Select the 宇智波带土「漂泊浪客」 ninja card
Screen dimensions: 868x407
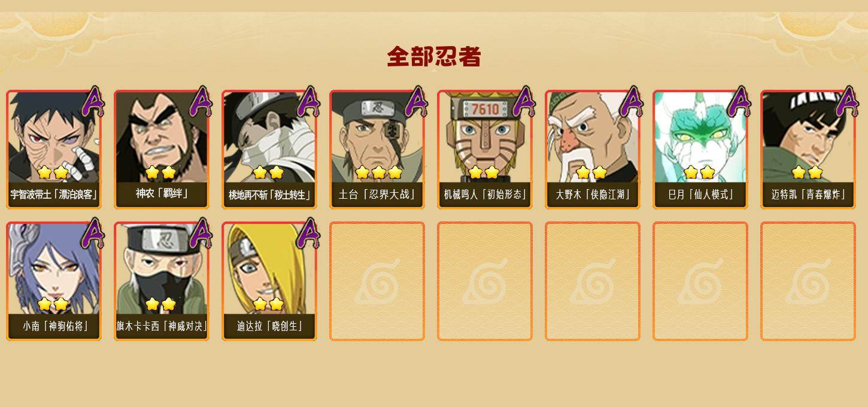54,149
